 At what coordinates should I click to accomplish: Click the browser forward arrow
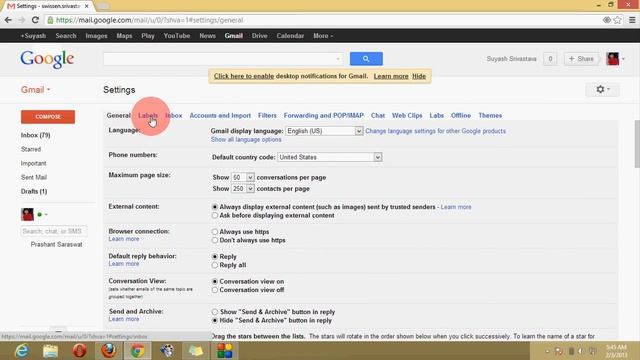(22, 20)
